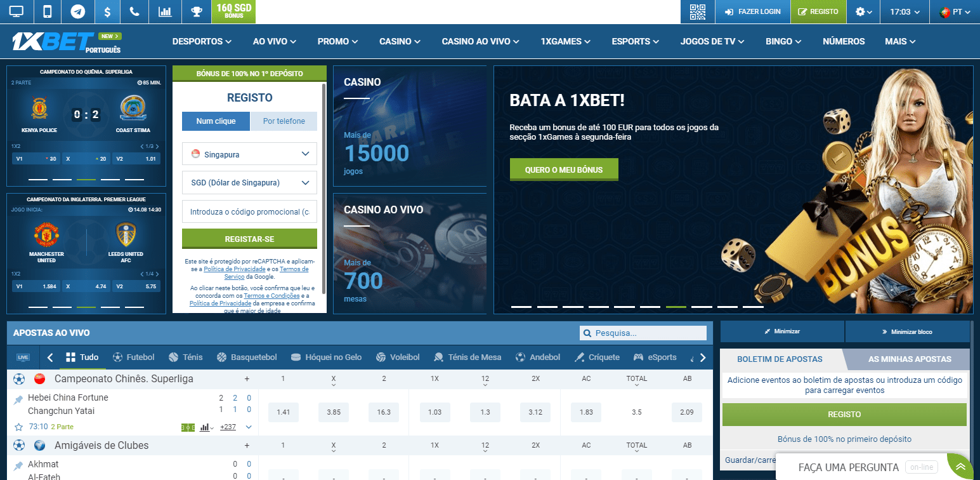Viewport: 980px width, 480px height.
Task: Open the NÚMEROS menu item
Action: pyautogui.click(x=843, y=41)
